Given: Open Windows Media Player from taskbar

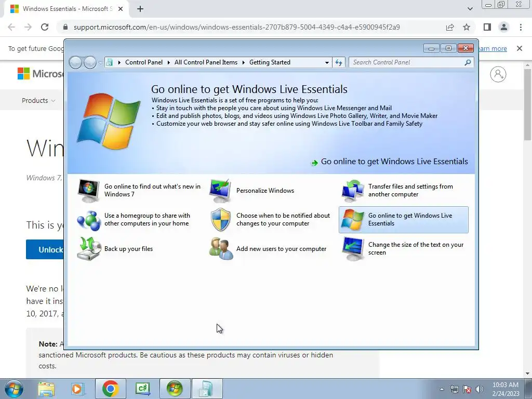Looking at the screenshot, I should click(77, 389).
